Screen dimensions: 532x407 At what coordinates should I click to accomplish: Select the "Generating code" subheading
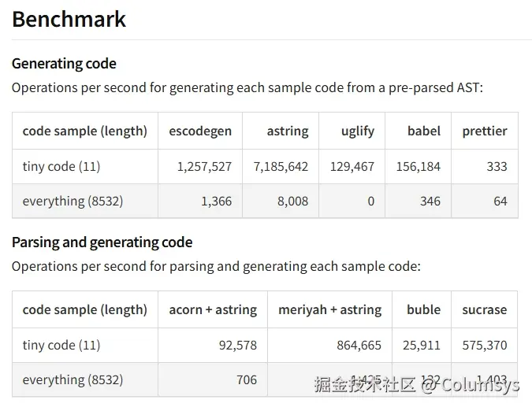pyautogui.click(x=64, y=64)
